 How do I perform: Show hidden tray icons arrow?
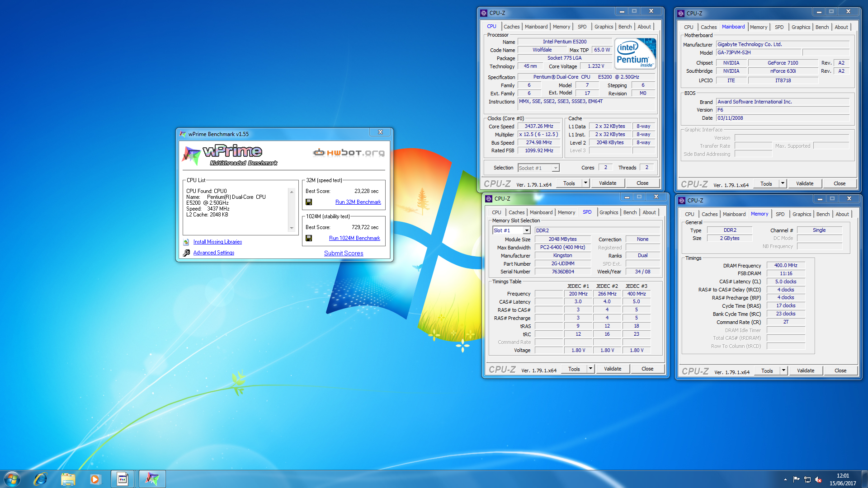[x=785, y=479]
